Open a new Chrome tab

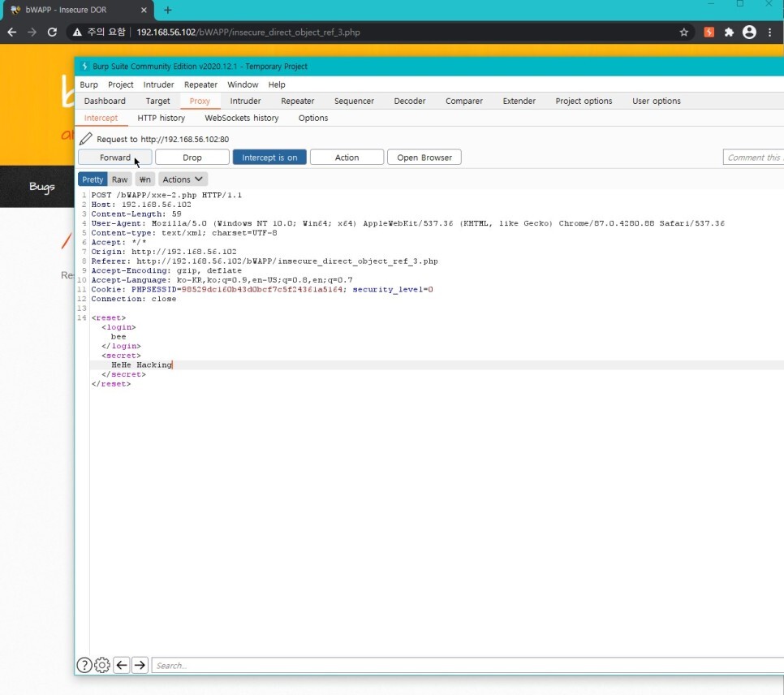point(167,10)
